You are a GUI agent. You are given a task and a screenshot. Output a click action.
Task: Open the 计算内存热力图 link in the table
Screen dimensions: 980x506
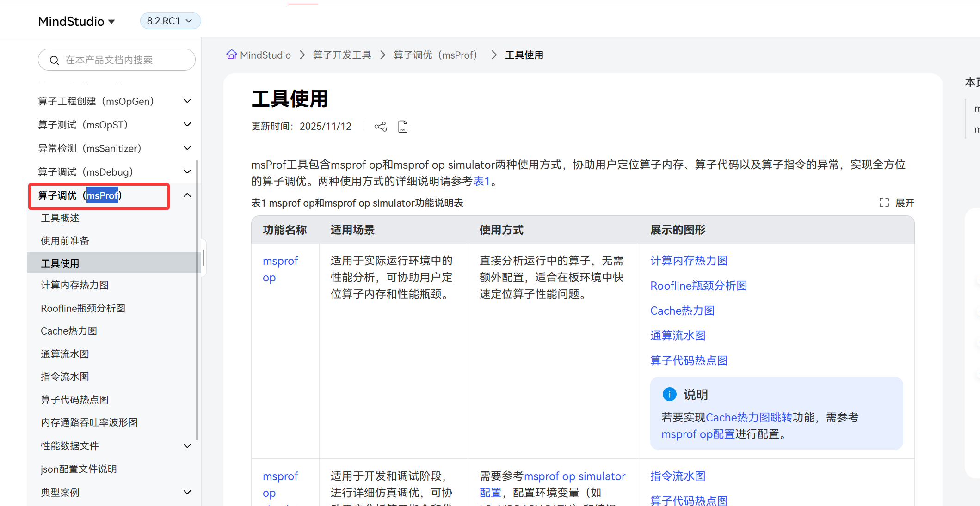click(689, 261)
